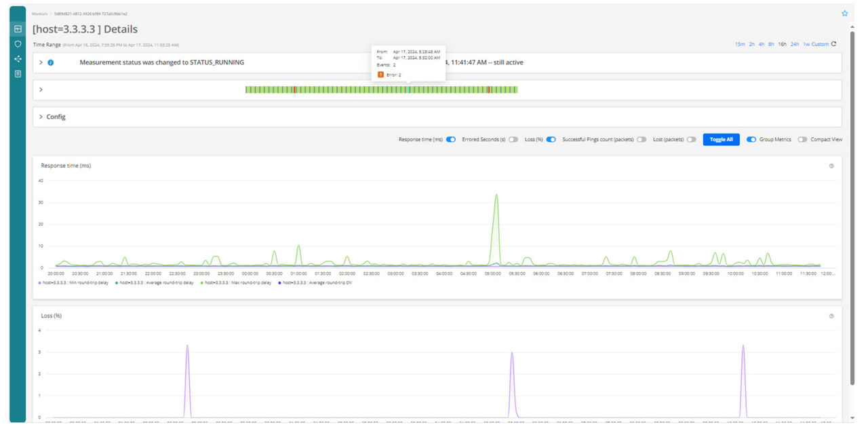Expand the availability timeline panel

(x=39, y=89)
